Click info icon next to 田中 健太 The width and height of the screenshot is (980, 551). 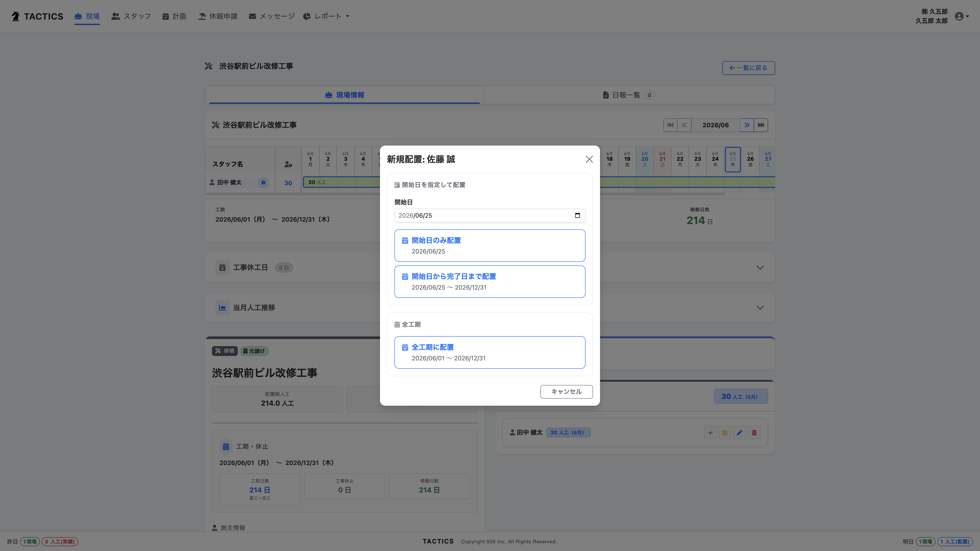(x=263, y=182)
